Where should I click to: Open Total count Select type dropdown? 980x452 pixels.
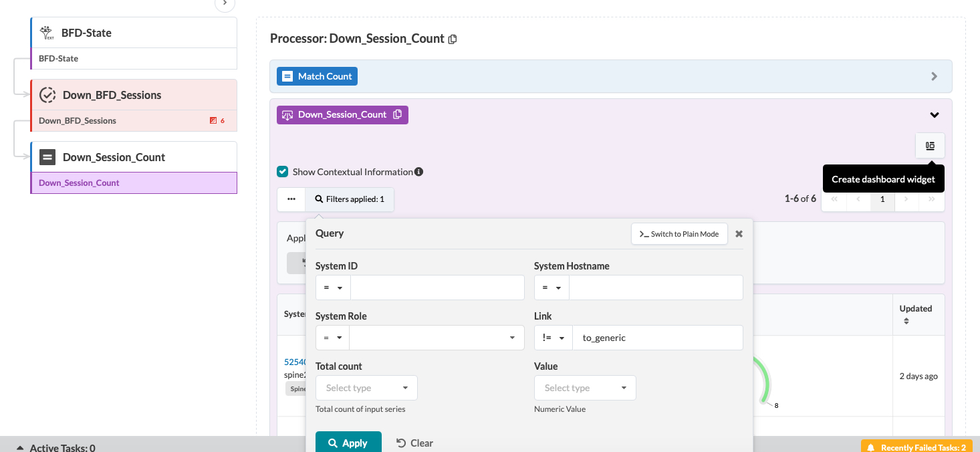click(x=366, y=388)
